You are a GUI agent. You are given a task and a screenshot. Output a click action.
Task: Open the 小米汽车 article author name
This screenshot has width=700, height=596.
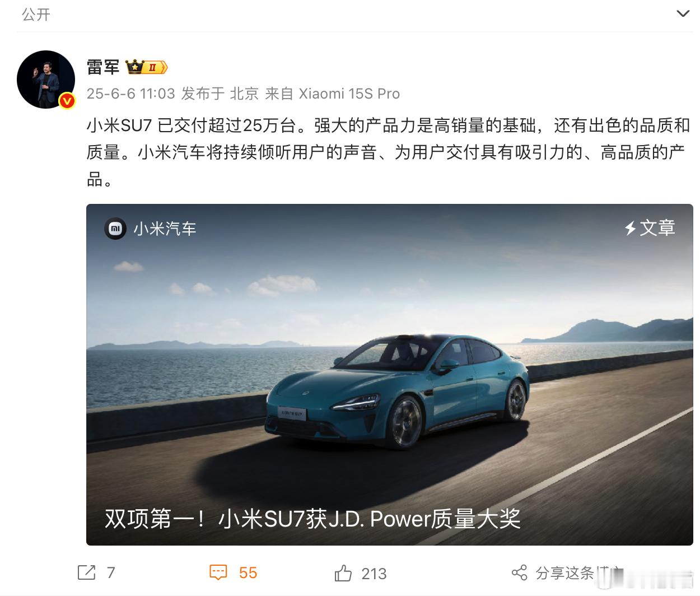(x=165, y=229)
